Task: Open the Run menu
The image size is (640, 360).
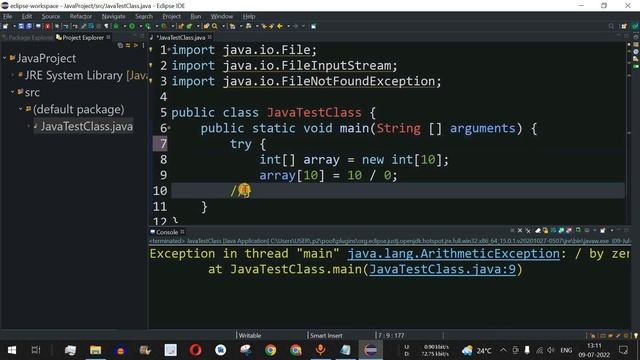Action: (x=196, y=16)
